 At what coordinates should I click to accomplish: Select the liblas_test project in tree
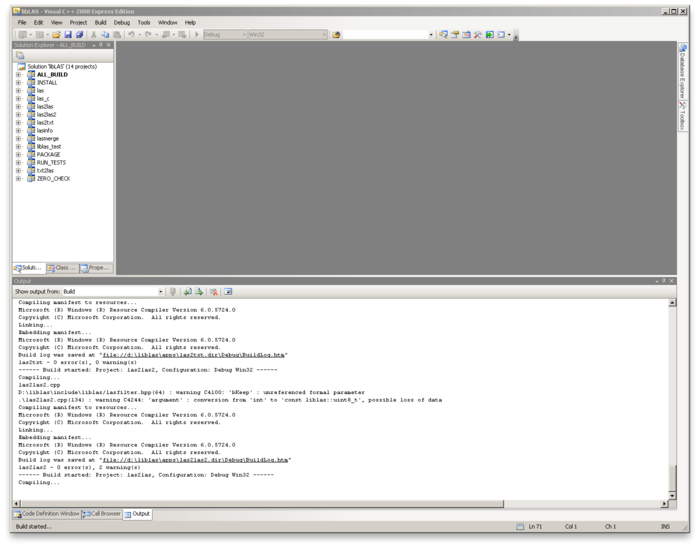pyautogui.click(x=49, y=146)
